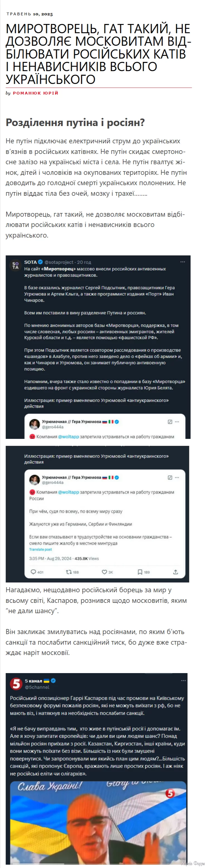Click the share upload icon on the tweet

(175, 572)
